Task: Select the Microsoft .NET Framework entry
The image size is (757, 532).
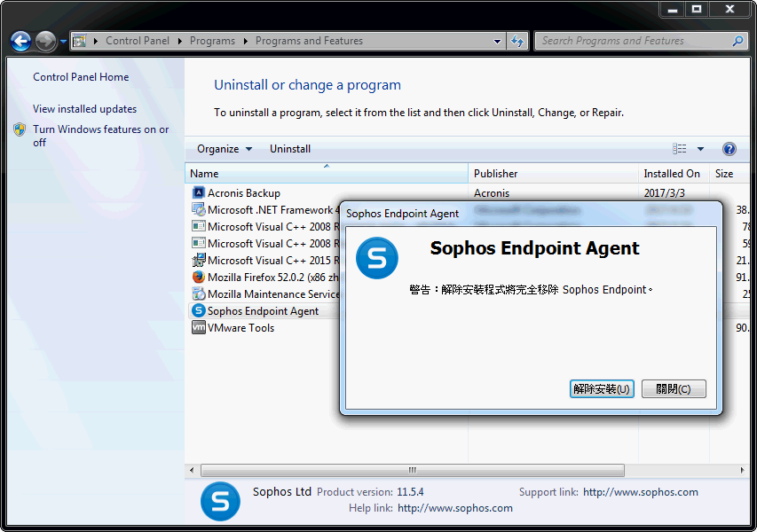Action: tap(273, 210)
